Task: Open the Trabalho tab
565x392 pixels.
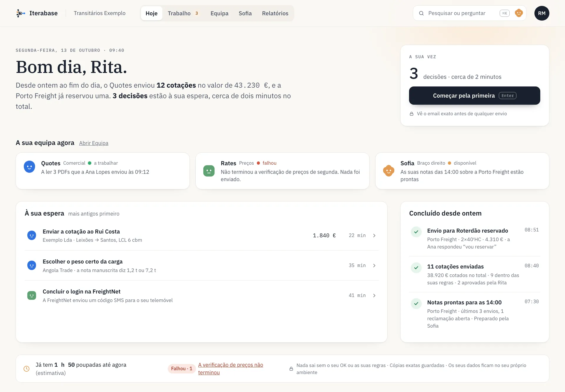Action: click(x=183, y=13)
